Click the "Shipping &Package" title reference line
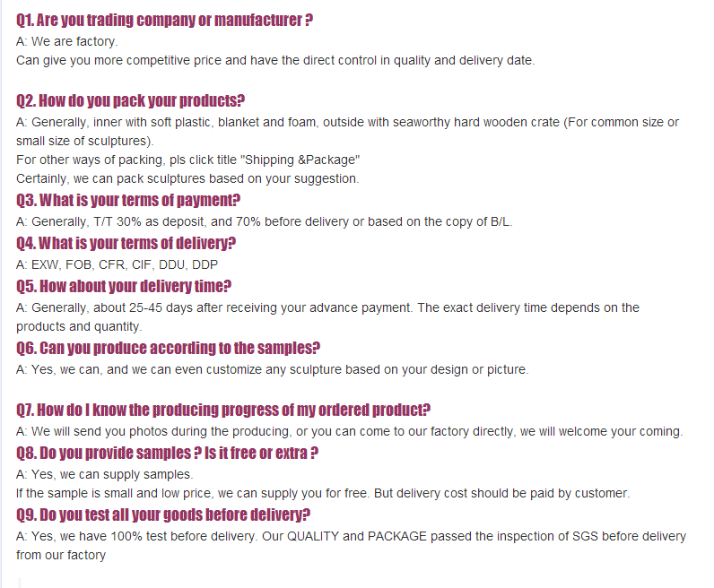 tap(188, 160)
